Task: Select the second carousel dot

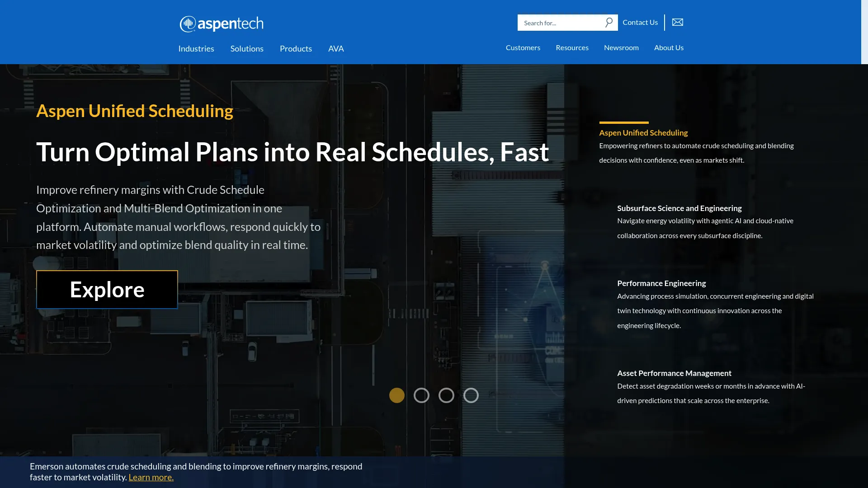Action: click(x=421, y=395)
